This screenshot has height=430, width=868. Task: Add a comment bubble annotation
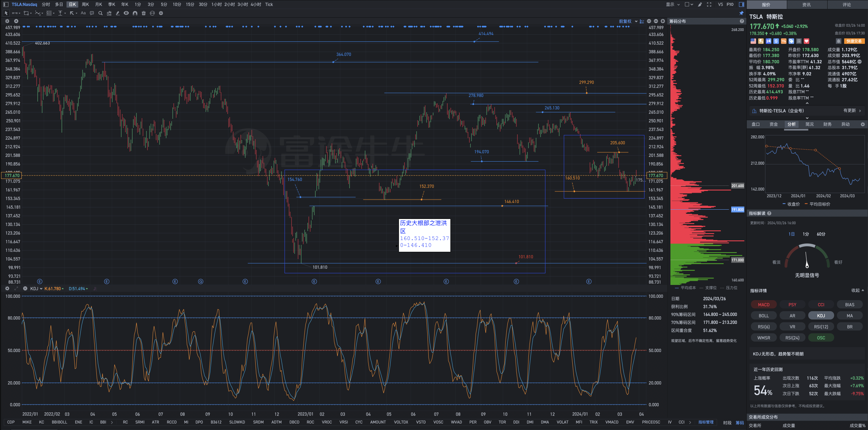[92, 13]
